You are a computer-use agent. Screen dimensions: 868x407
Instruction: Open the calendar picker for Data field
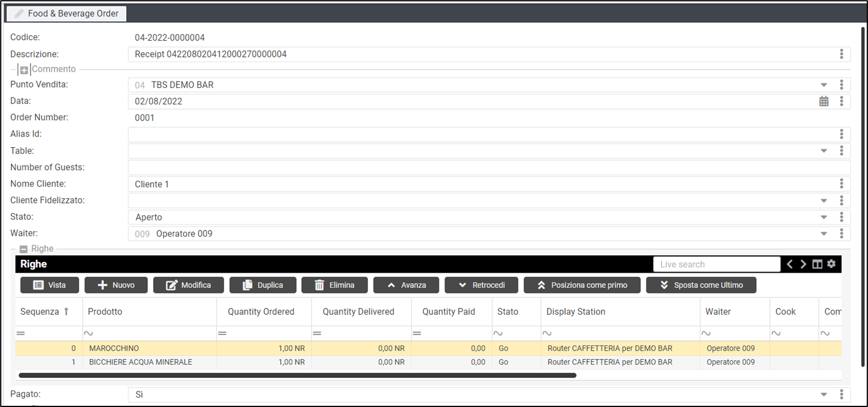(824, 101)
